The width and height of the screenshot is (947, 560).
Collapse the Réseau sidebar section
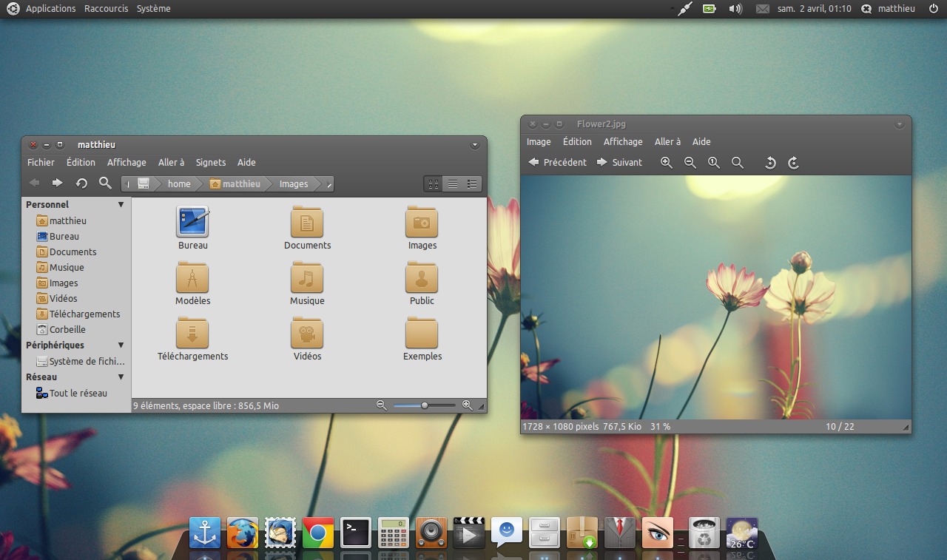[121, 377]
